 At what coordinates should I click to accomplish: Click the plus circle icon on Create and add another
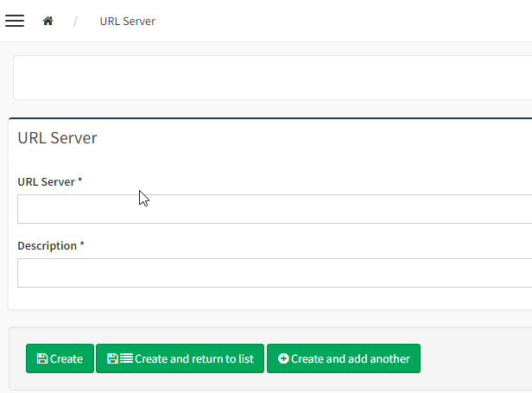(x=283, y=359)
